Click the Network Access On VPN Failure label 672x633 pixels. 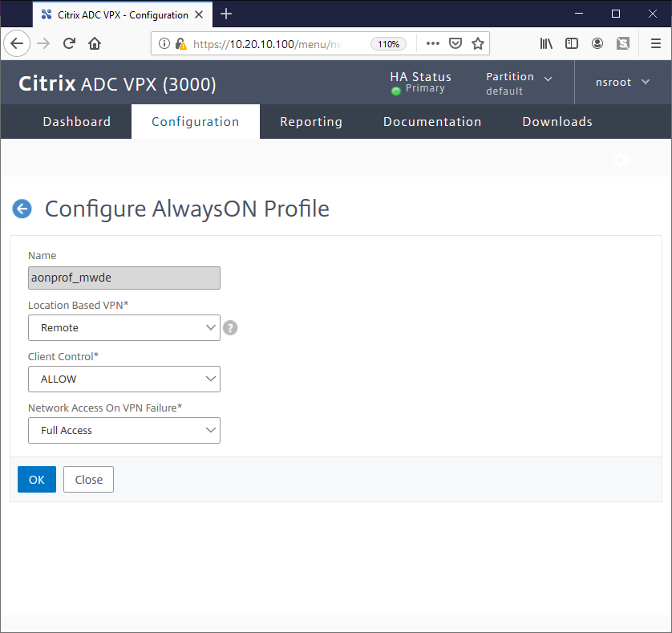(105, 408)
